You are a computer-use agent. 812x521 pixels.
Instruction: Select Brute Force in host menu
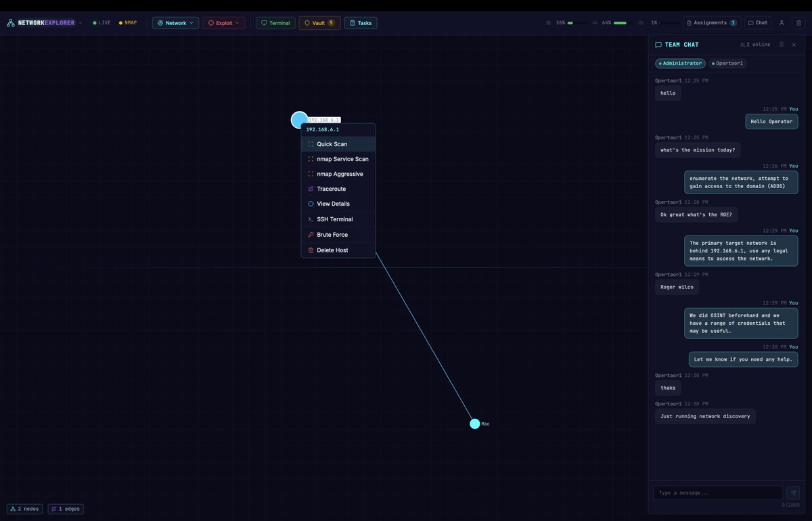pos(338,235)
